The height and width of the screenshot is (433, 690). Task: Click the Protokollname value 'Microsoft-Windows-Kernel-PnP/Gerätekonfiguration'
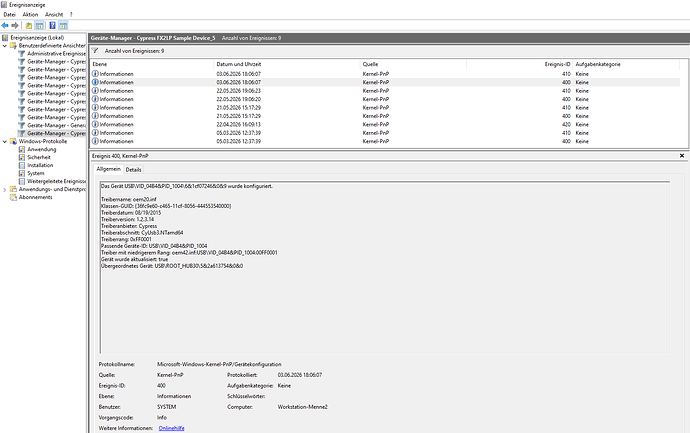coord(219,364)
